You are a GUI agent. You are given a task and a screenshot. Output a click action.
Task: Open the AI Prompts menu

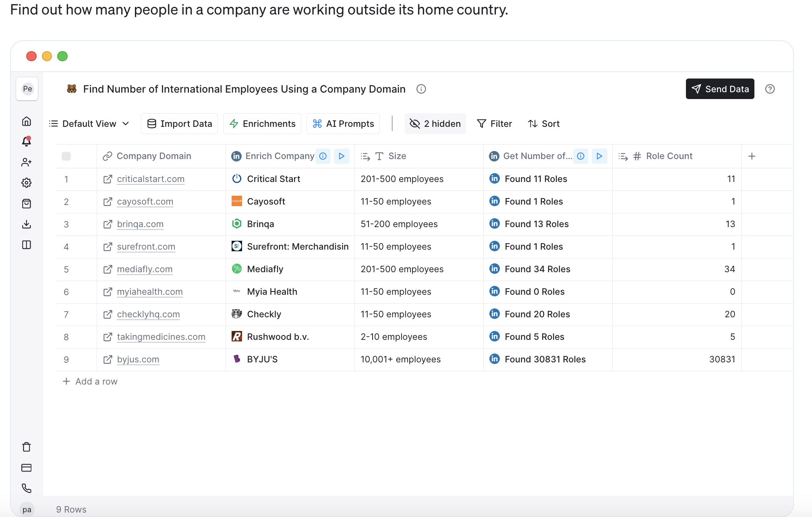click(x=343, y=124)
